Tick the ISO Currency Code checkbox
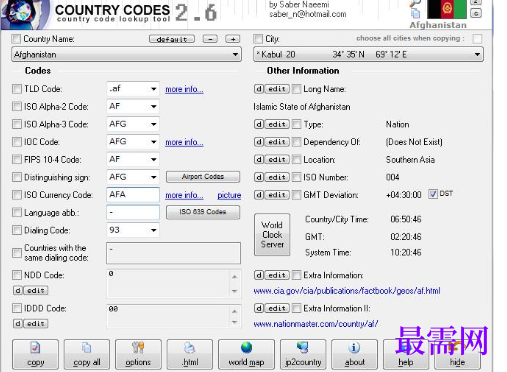Screen dimensions: 507x372 17,195
